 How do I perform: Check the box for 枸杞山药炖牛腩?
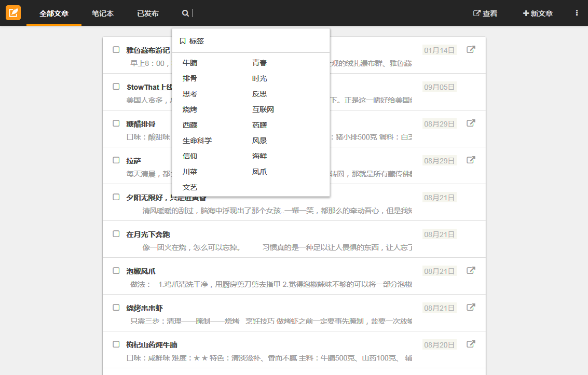tap(116, 344)
